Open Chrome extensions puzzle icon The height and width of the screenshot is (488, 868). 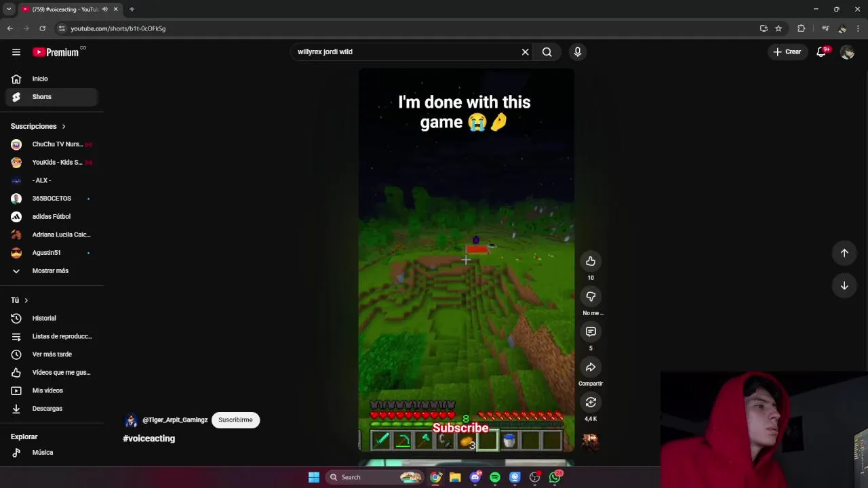[x=802, y=28]
